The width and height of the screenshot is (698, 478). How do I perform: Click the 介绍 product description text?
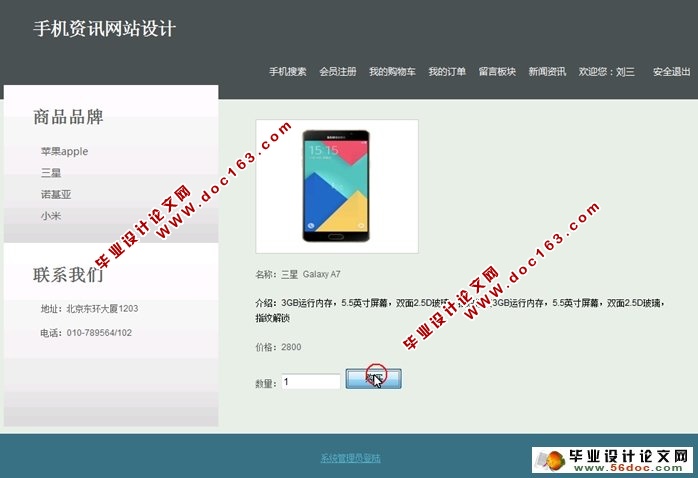pyautogui.click(x=460, y=310)
